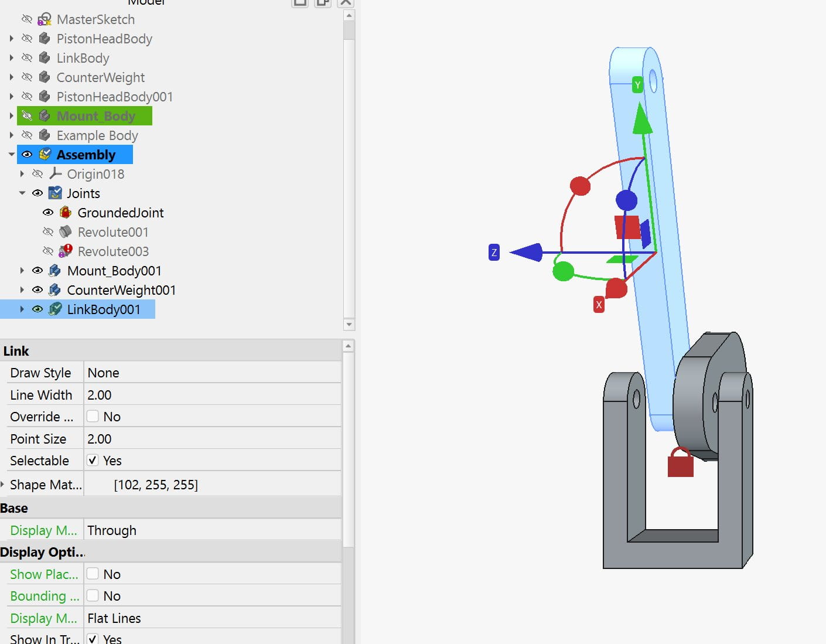Click the Shape Material value [102, 255, 255]
The image size is (826, 644).
(156, 485)
